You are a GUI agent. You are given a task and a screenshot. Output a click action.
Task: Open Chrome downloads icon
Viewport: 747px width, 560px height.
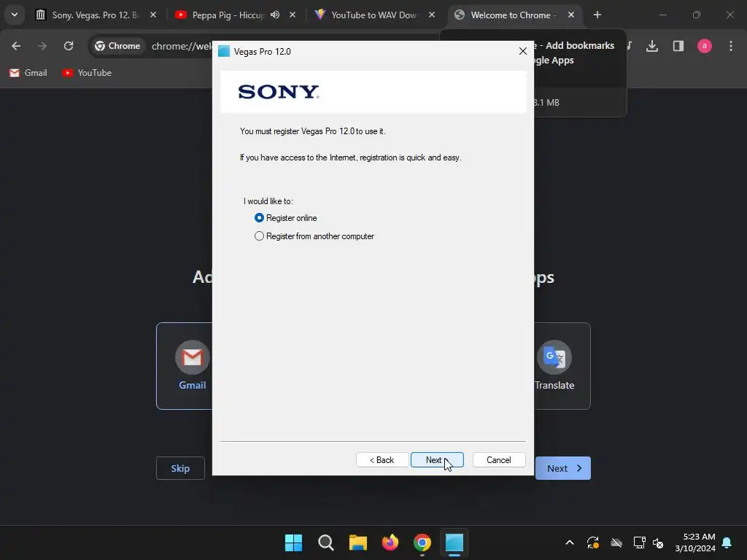pos(652,46)
